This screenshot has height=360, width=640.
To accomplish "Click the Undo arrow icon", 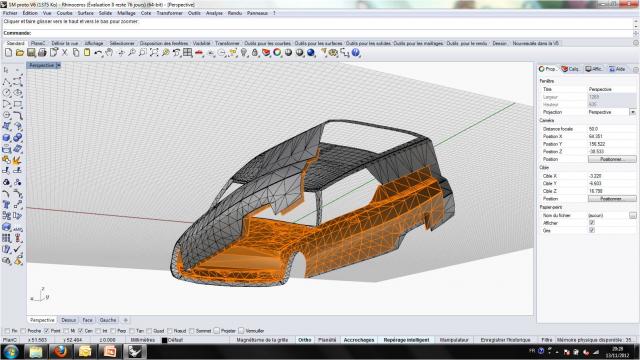I will 98,53.
